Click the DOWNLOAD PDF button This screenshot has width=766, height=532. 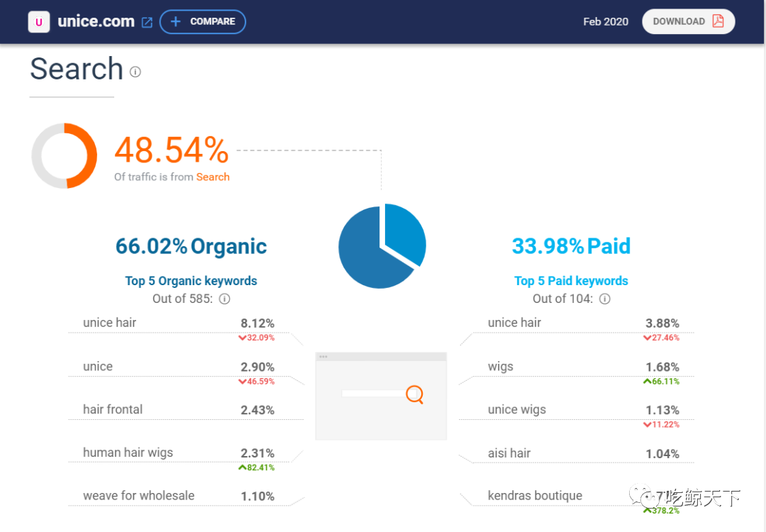pos(688,21)
